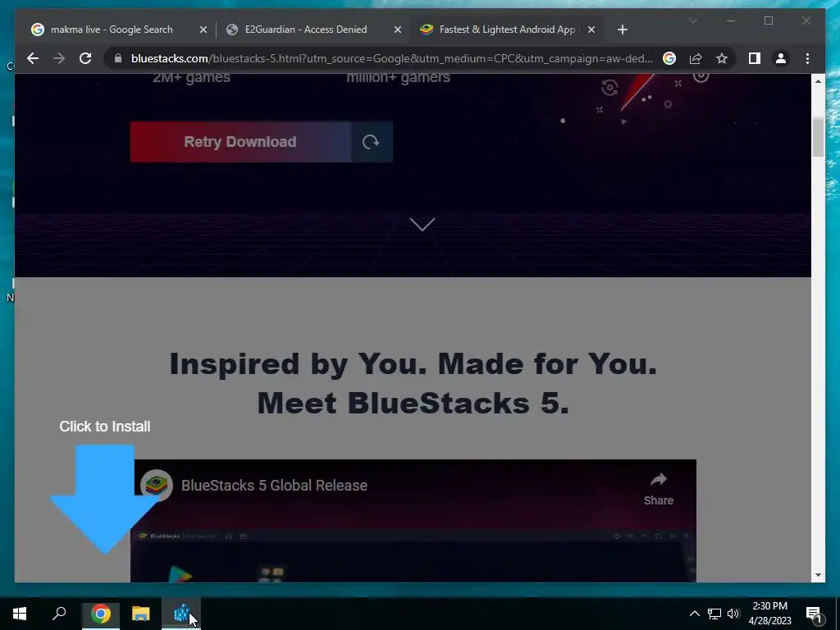Open the BlueStacks installer in the taskbar
This screenshot has width=840, height=630.
181,614
